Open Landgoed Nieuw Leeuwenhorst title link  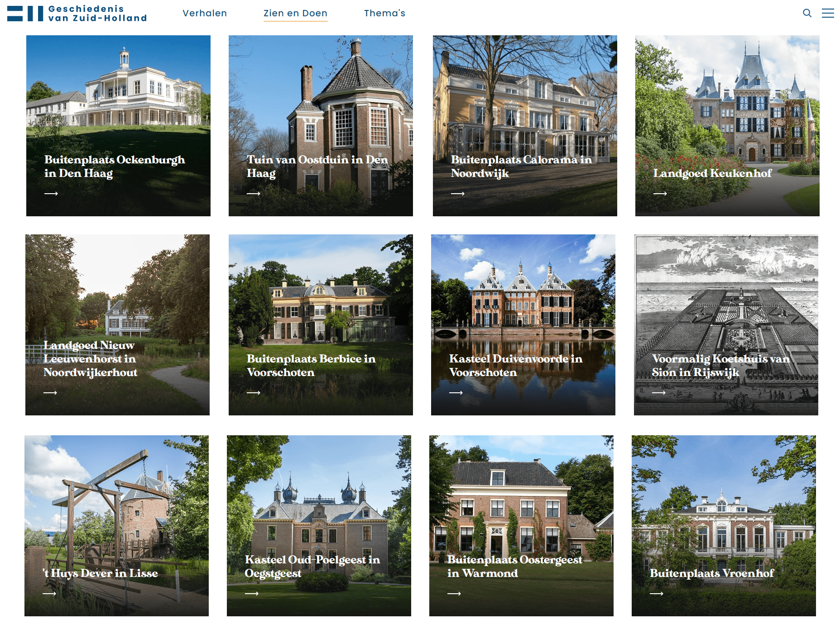click(90, 359)
